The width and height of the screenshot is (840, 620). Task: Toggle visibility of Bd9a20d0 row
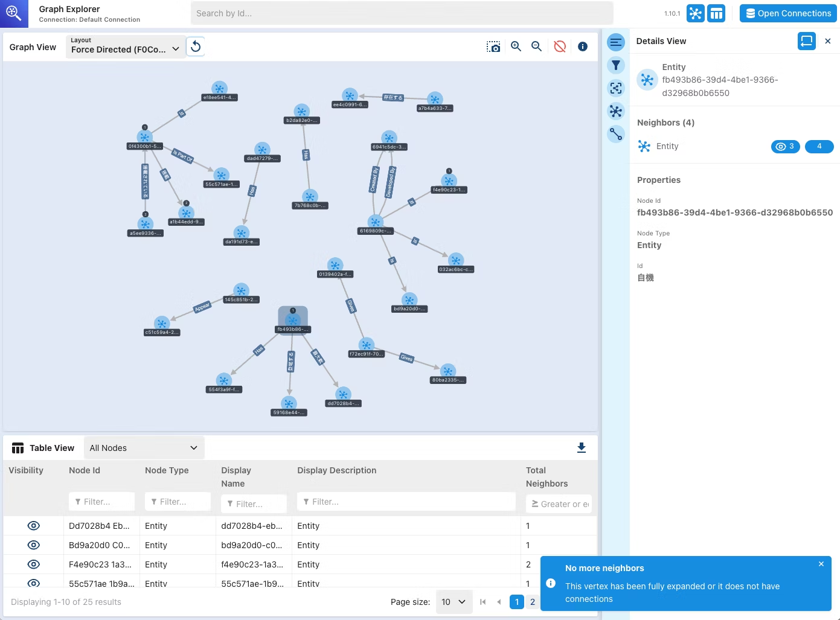[x=34, y=545]
